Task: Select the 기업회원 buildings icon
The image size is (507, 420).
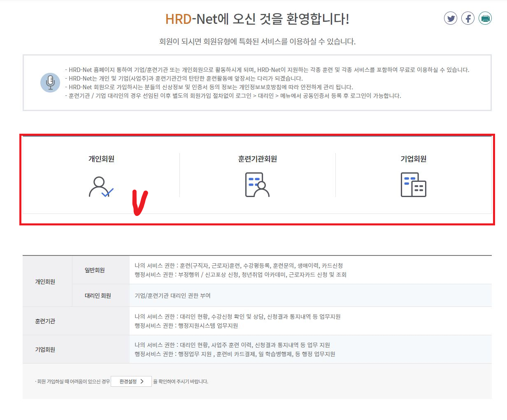Action: click(x=413, y=185)
